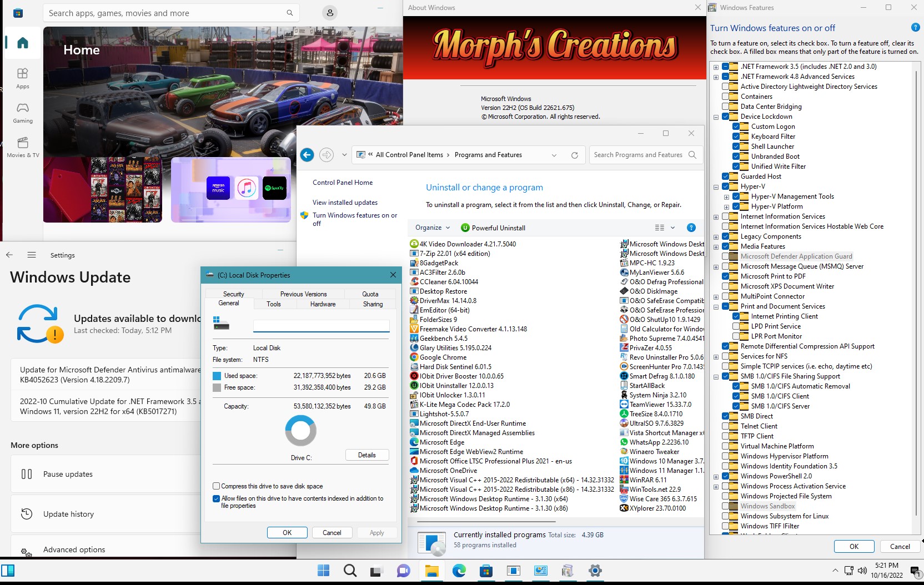Refresh the Programs and Features list

tap(575, 155)
